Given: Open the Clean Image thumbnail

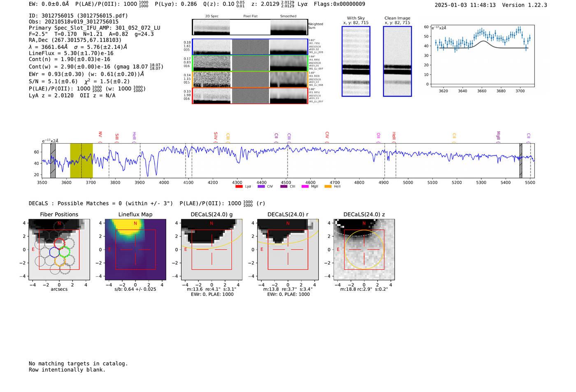Looking at the screenshot, I should coord(397,61).
